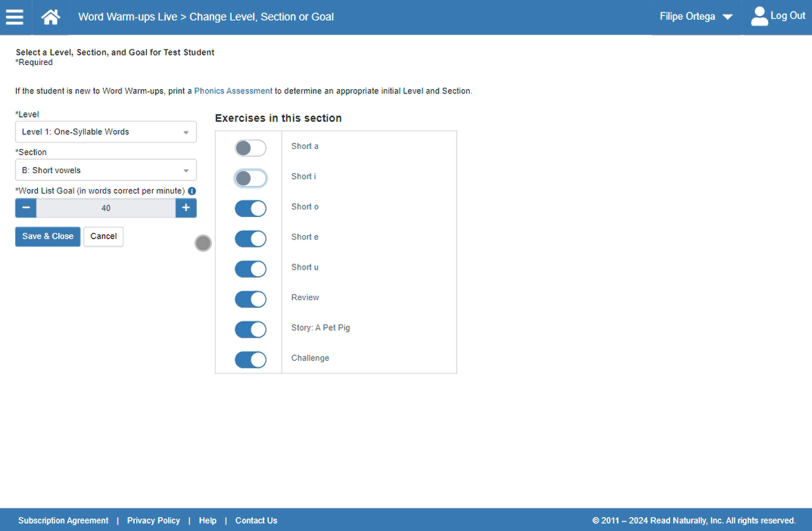Turn off the Story: A Pet Pig toggle

[250, 329]
